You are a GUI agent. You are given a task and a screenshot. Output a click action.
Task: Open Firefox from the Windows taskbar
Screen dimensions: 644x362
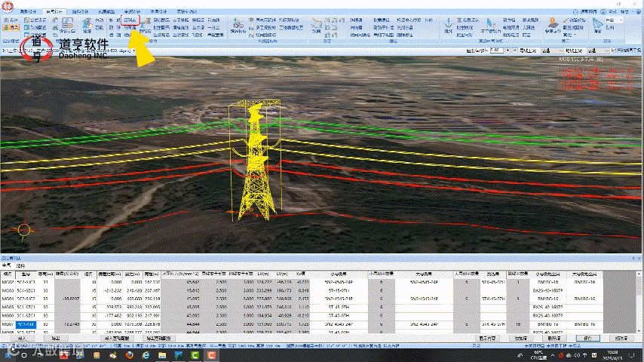pyautogui.click(x=127, y=353)
